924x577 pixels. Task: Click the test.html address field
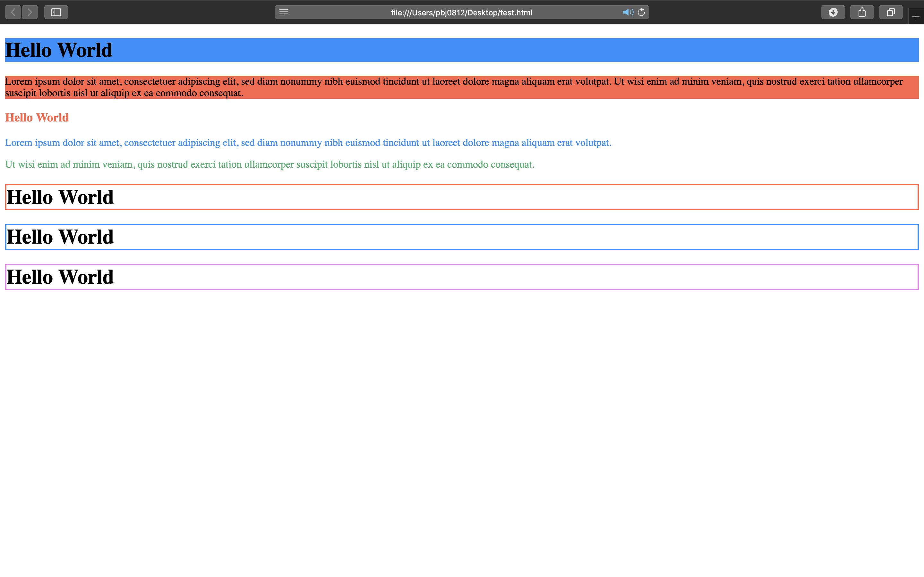[461, 13]
